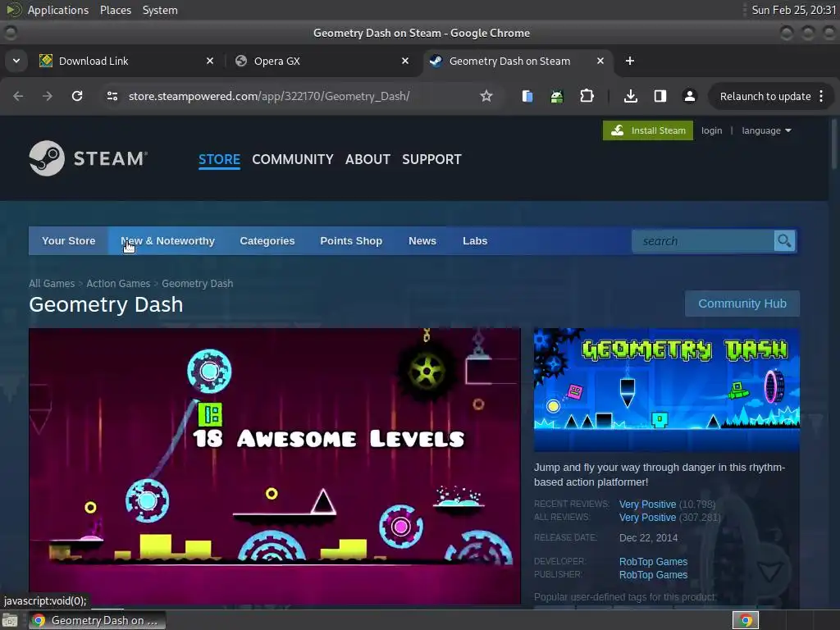Open the Extensions puzzle icon

[587, 96]
